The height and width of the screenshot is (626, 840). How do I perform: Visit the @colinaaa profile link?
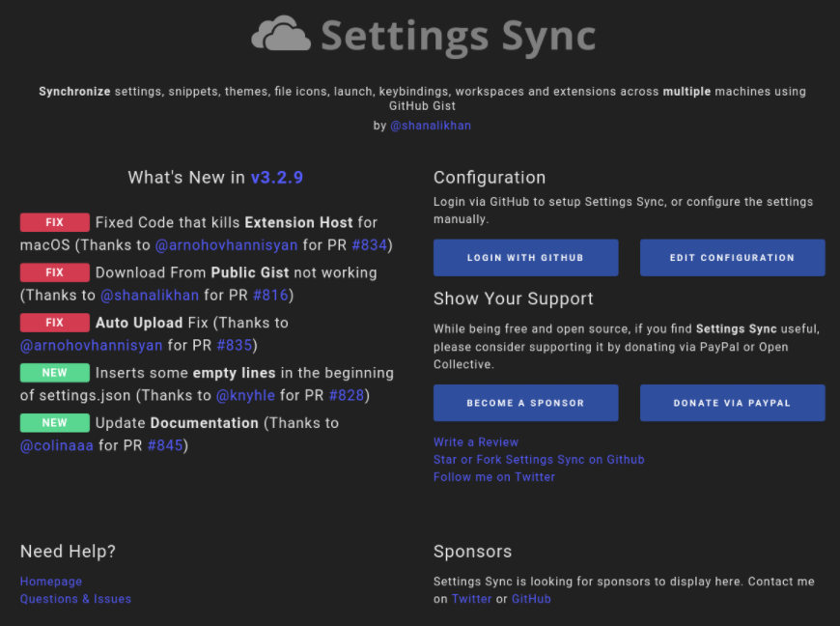tap(57, 446)
